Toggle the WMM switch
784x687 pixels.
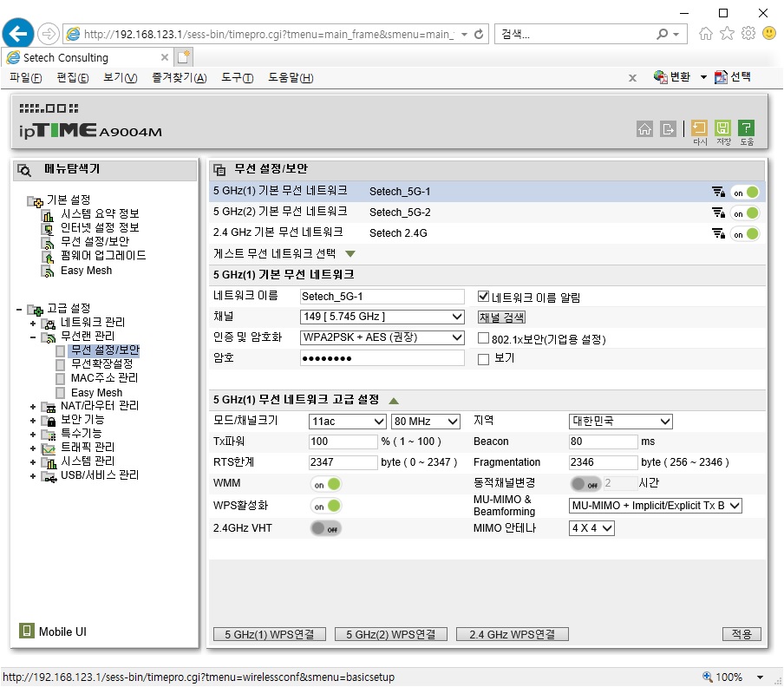(x=326, y=484)
